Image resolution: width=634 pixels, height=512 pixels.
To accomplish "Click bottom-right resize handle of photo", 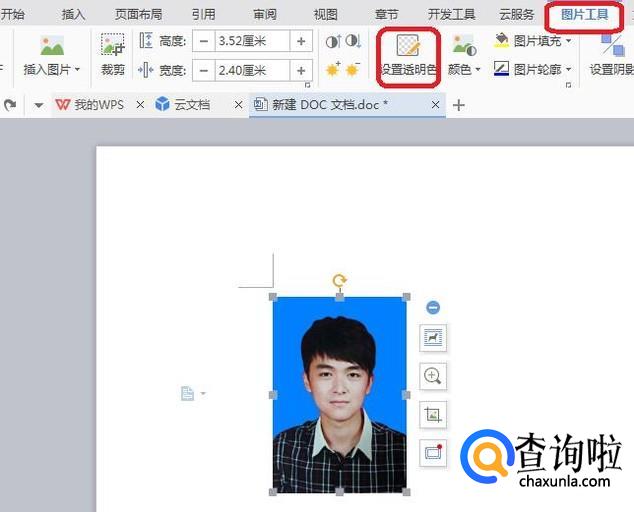I will click(x=406, y=492).
